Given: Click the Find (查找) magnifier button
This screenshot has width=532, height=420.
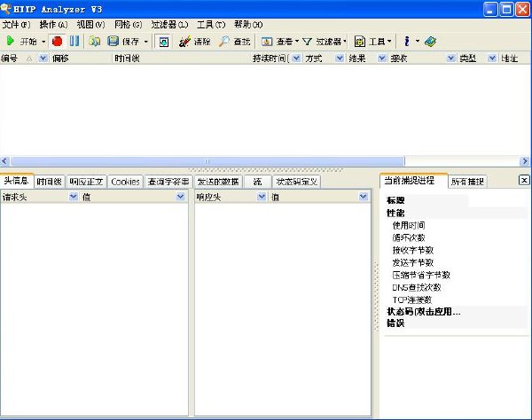Looking at the screenshot, I should click(234, 42).
